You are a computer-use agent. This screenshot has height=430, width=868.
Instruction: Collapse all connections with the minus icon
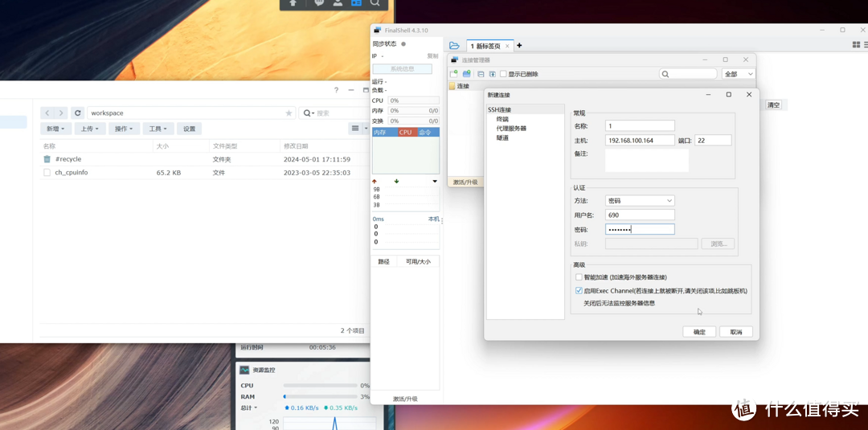pyautogui.click(x=481, y=74)
